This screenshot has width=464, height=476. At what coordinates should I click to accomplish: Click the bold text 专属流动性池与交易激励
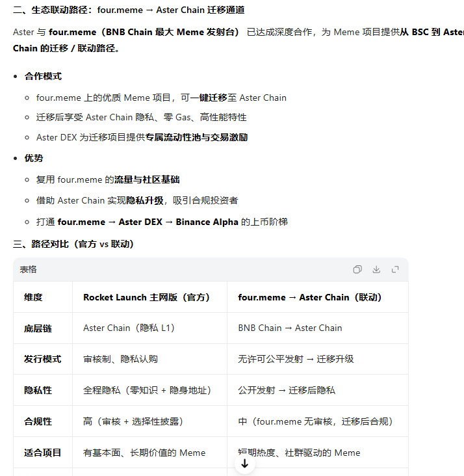pyautogui.click(x=196, y=137)
